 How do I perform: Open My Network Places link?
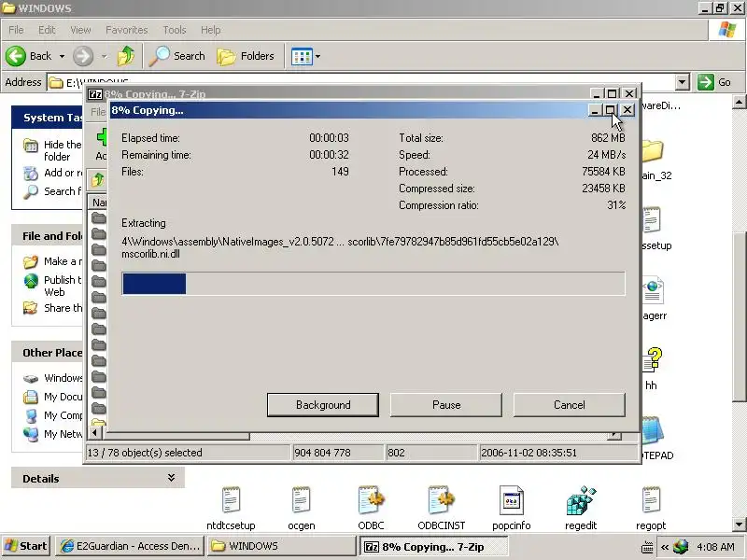[53, 434]
